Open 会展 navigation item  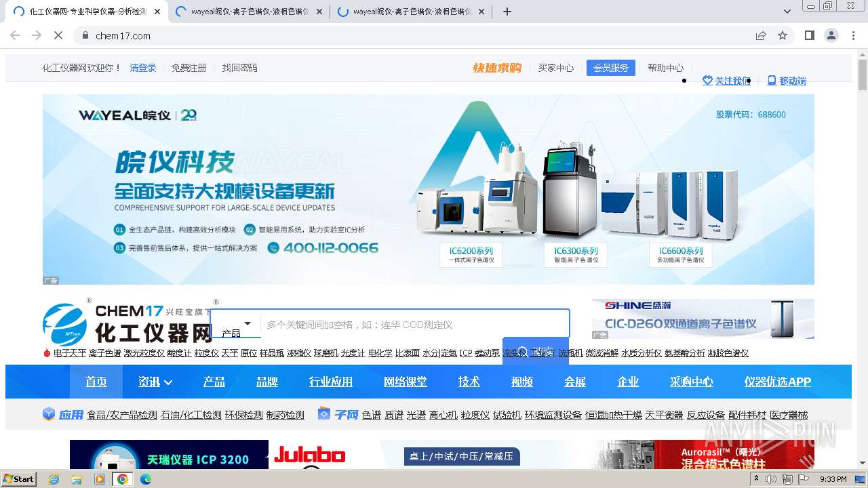click(575, 382)
